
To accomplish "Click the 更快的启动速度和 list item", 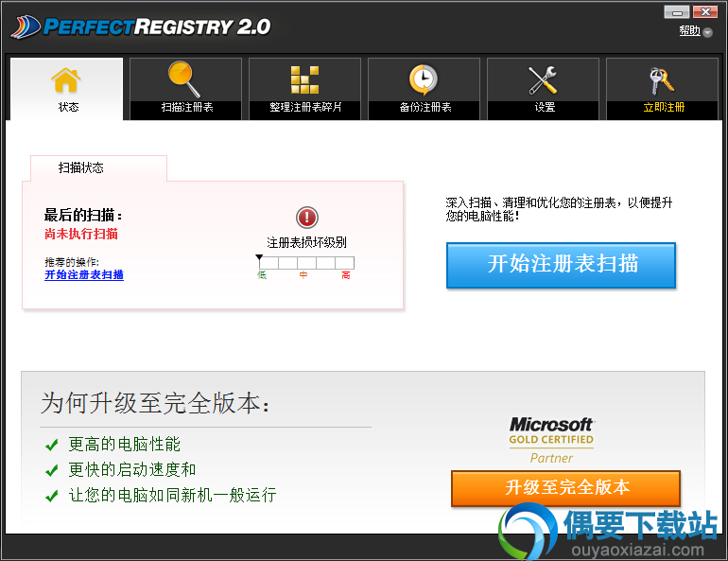I will pos(132,469).
